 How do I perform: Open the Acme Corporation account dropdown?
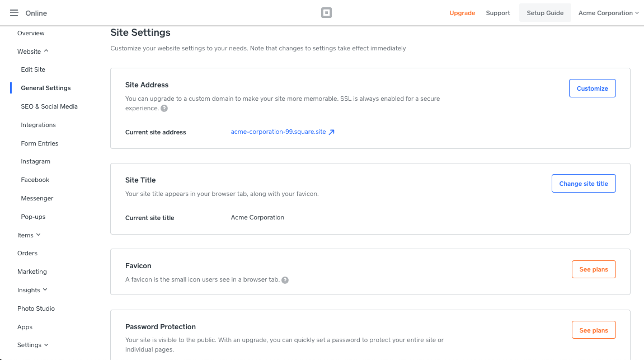tap(608, 13)
